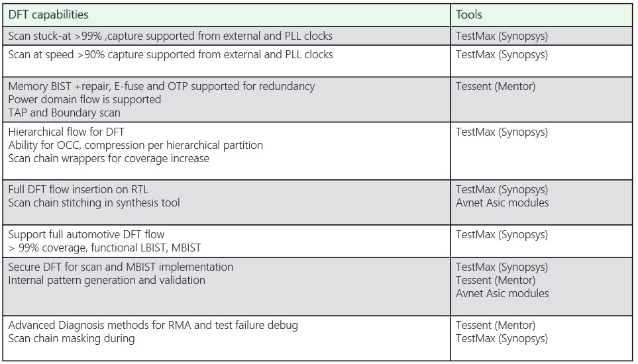The height and width of the screenshot is (364, 638).
Task: Click the "DFT capabilities" column header
Action: pyautogui.click(x=48, y=15)
